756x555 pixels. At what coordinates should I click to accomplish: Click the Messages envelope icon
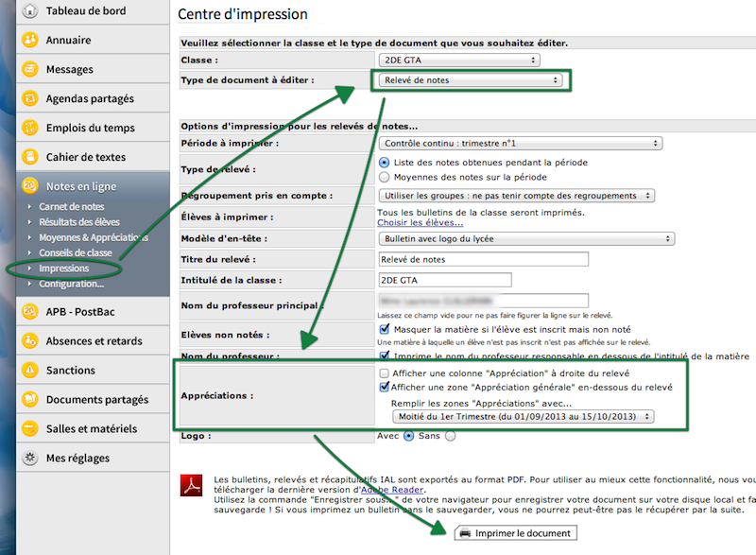30,69
